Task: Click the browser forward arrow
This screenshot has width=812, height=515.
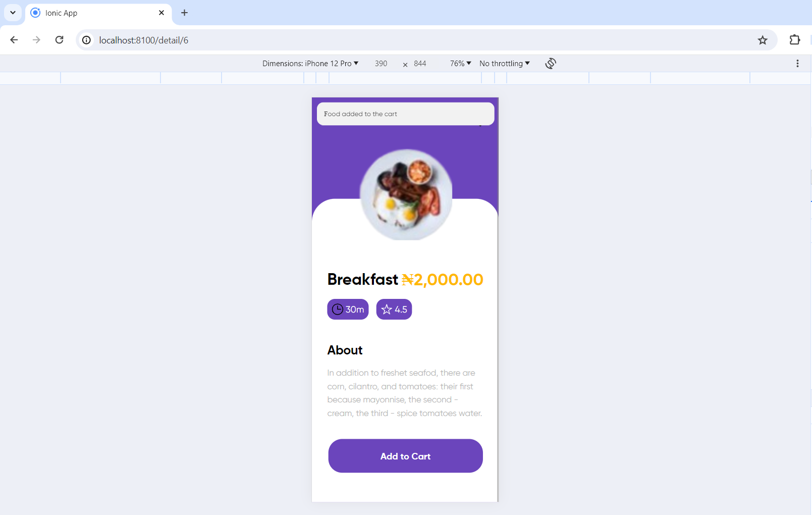Action: (36, 40)
